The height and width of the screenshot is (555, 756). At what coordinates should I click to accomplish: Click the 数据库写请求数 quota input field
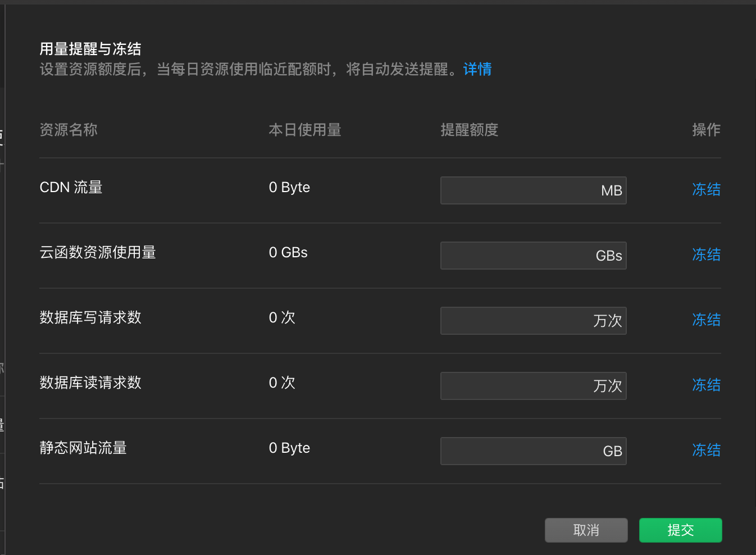pyautogui.click(x=534, y=321)
